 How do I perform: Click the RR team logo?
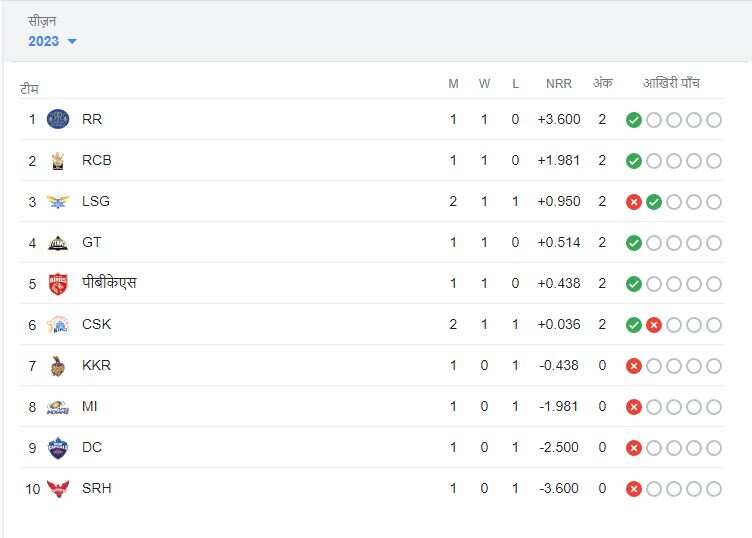58,119
